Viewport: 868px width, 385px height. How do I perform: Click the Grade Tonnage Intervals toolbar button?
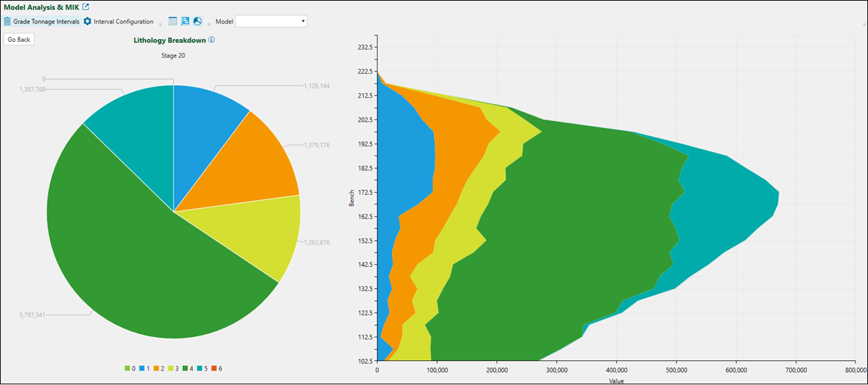click(x=41, y=21)
